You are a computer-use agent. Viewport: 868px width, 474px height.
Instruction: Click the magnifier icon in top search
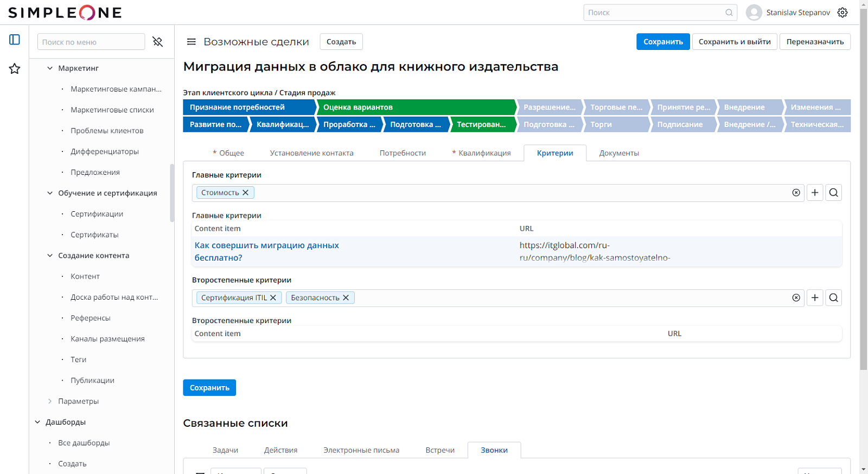tap(729, 12)
